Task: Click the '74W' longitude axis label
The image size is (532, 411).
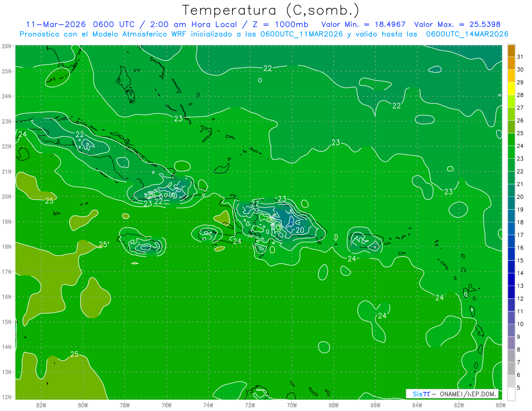Action: tap(208, 405)
